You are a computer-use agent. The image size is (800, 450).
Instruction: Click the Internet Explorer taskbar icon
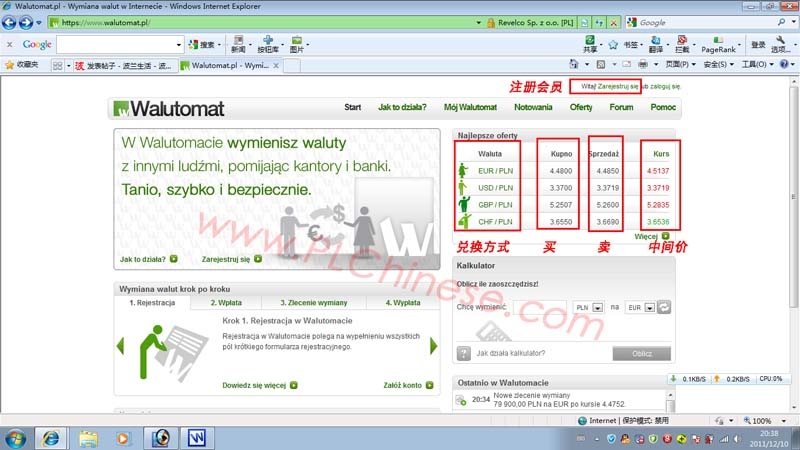pos(50,438)
